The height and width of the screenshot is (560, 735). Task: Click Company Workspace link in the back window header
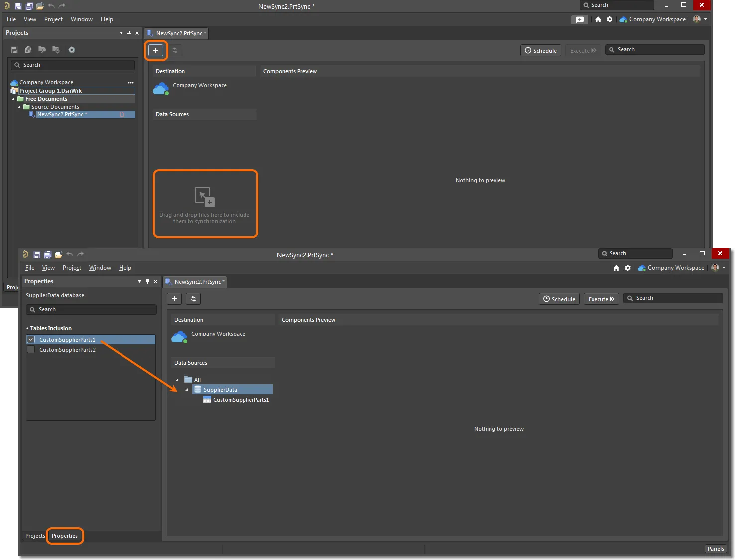(x=657, y=19)
